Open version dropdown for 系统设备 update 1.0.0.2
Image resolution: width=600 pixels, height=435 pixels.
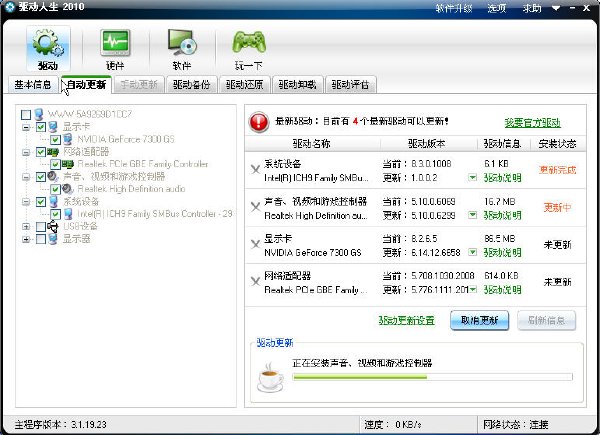[473, 177]
